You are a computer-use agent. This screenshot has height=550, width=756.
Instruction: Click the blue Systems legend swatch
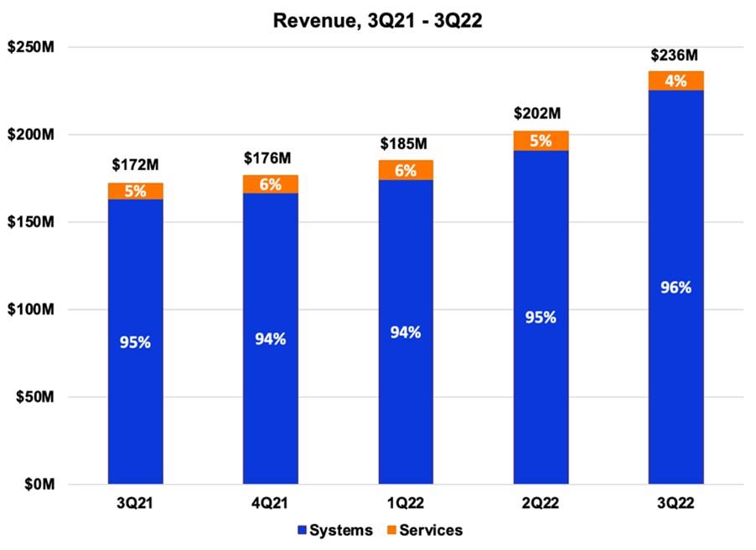point(301,530)
